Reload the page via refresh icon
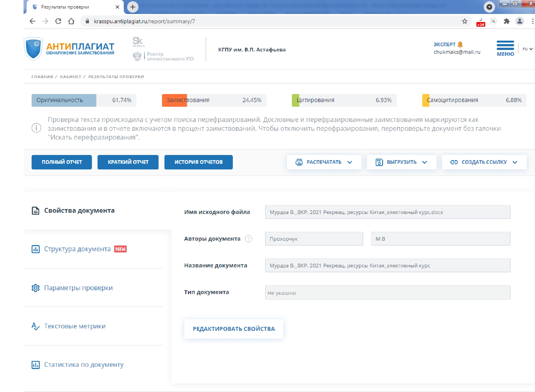This screenshot has height=392, width=535. (x=58, y=21)
